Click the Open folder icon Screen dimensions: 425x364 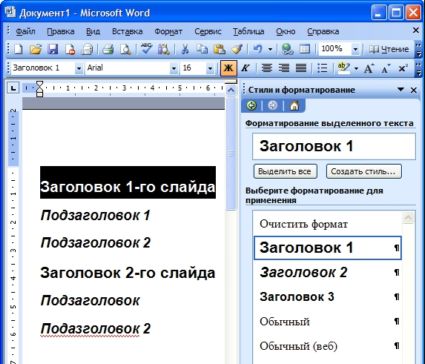(x=35, y=49)
